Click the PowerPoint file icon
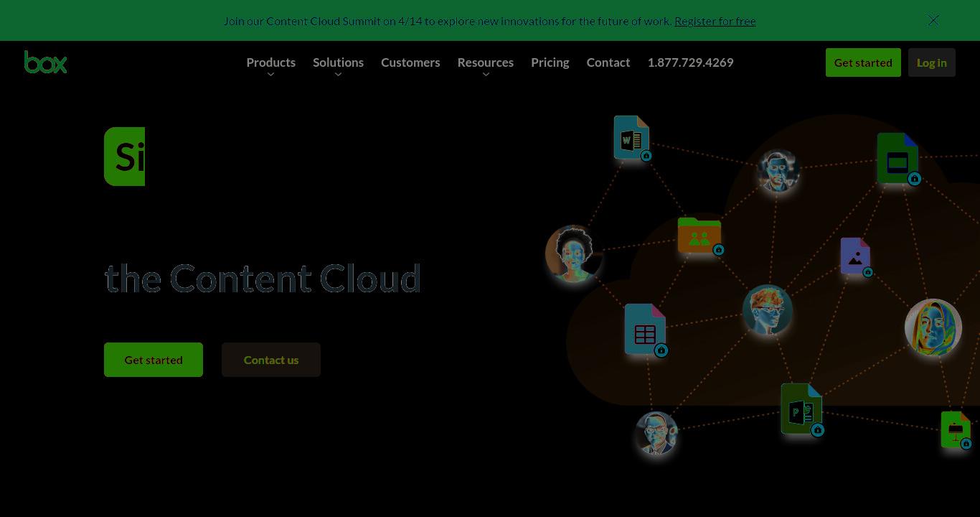980x517 pixels. pyautogui.click(x=801, y=409)
